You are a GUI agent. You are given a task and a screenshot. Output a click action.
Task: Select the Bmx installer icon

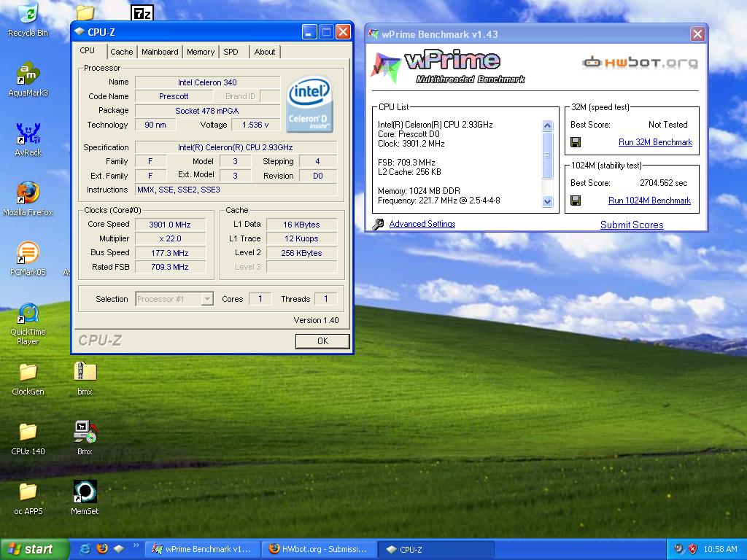pos(85,432)
